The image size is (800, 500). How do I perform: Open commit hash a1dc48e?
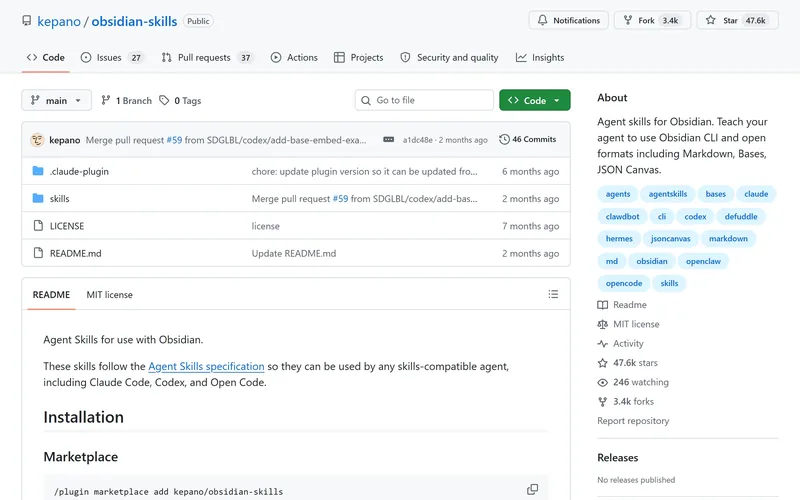417,140
